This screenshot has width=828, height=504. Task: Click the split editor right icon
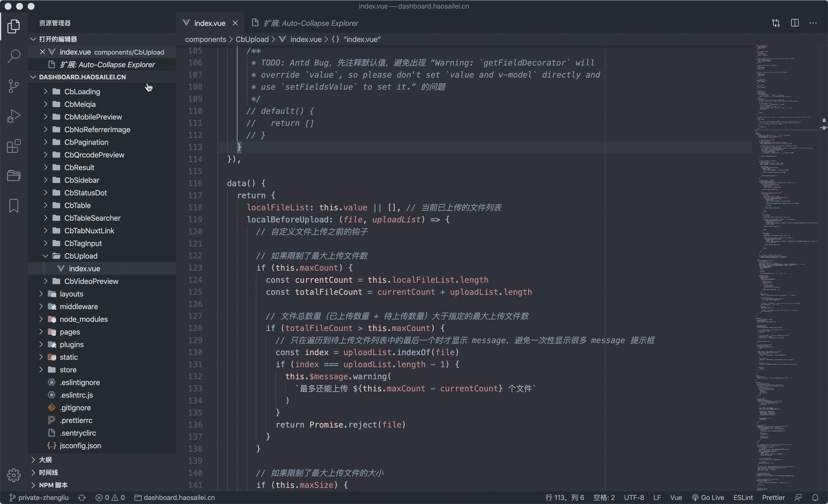coord(794,23)
